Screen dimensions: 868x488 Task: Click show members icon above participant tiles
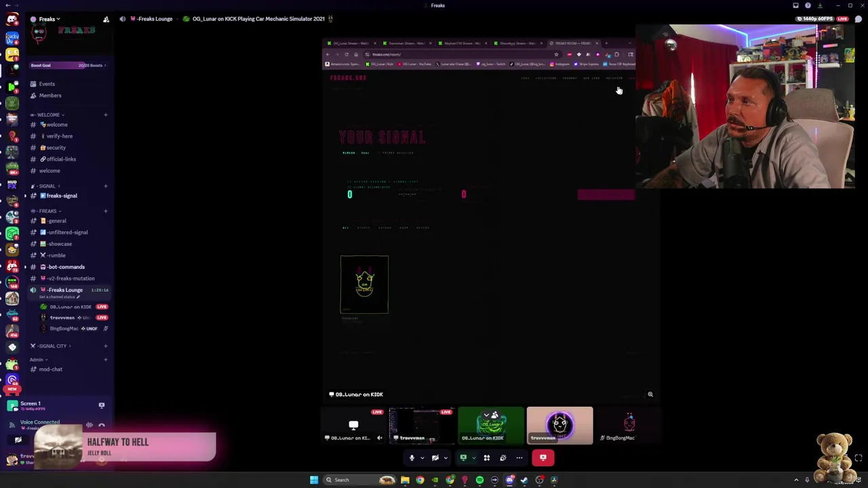point(494,415)
